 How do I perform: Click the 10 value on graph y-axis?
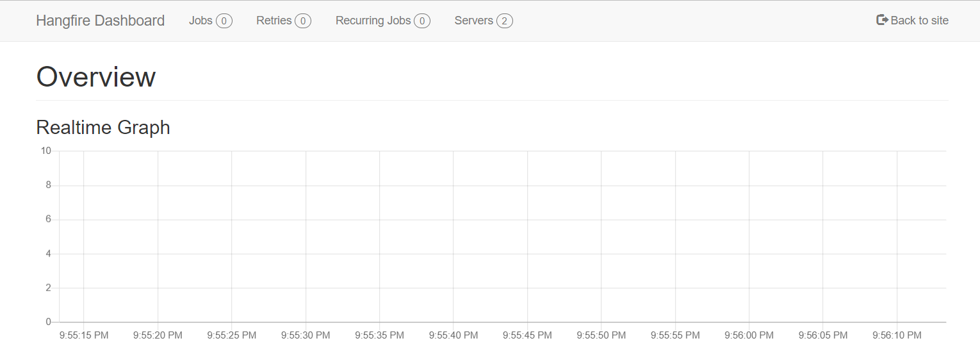45,151
